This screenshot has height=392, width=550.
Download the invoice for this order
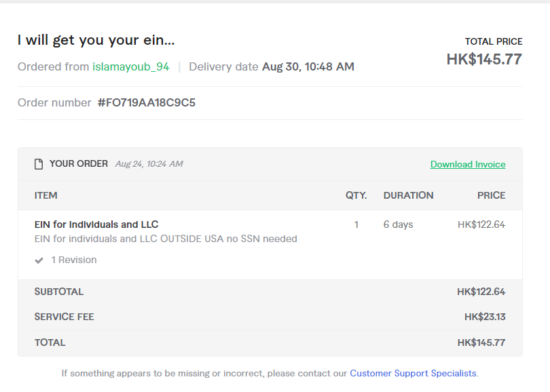point(468,164)
